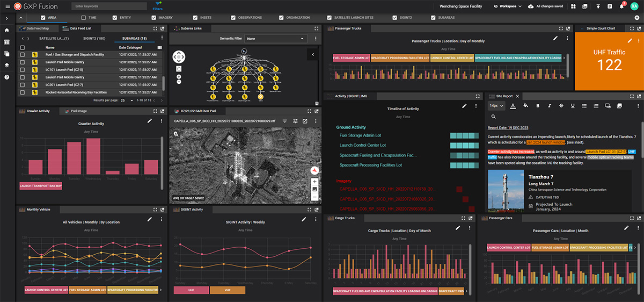Screen dimensions: 644x302
Task: Edit the UHF Traffic count chart
Action: (630, 41)
